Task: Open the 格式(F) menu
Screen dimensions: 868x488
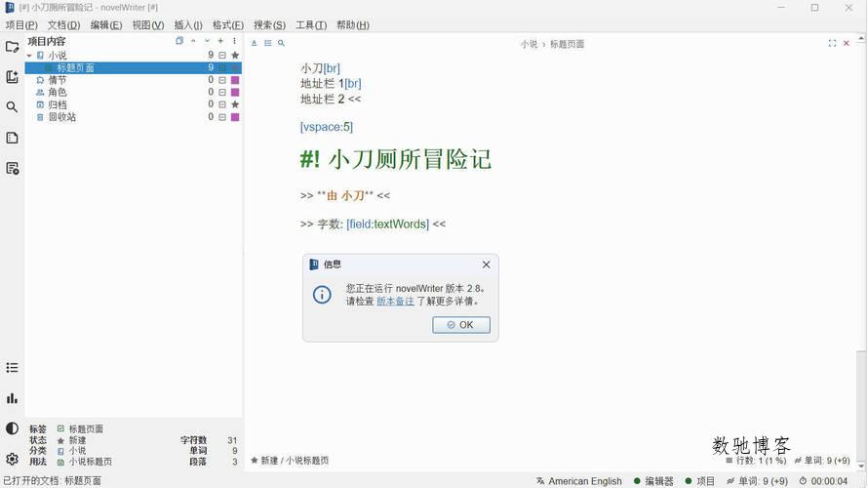Action: [228, 25]
